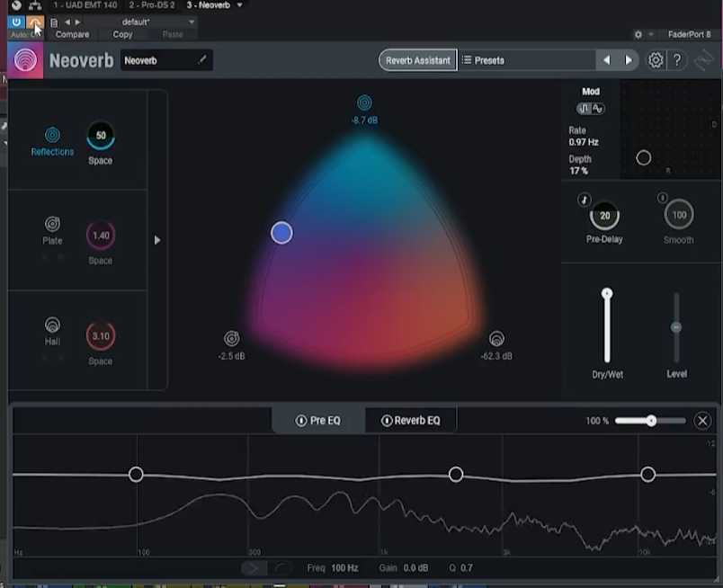723x588 pixels.
Task: Click plate node icon at -2.5 dB
Action: [231, 338]
